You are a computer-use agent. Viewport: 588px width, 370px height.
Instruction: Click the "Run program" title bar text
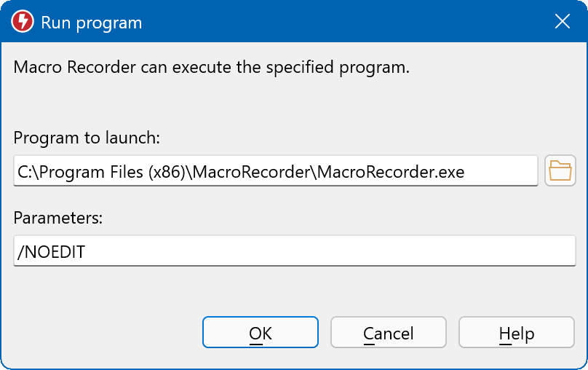click(x=91, y=23)
